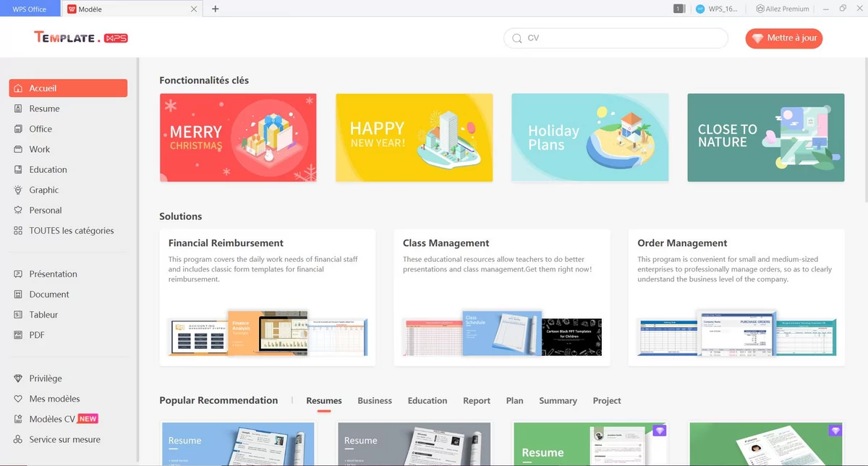This screenshot has width=868, height=466.
Task: Open the Accueil home section
Action: click(68, 88)
